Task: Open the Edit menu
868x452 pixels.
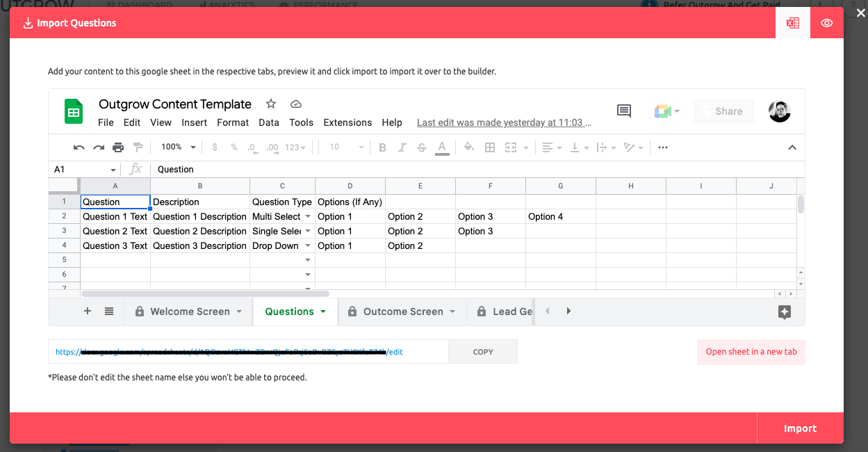Action: point(132,122)
